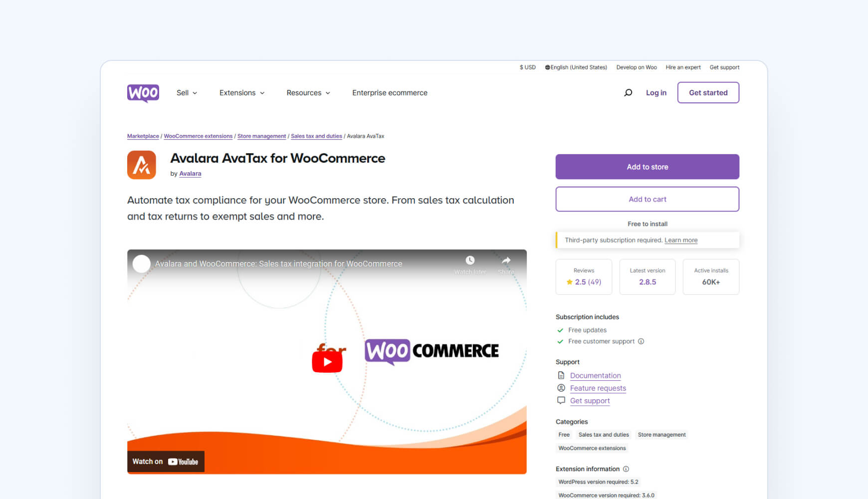The image size is (868, 499).
Task: Open the Get support link under Support
Action: click(x=590, y=401)
